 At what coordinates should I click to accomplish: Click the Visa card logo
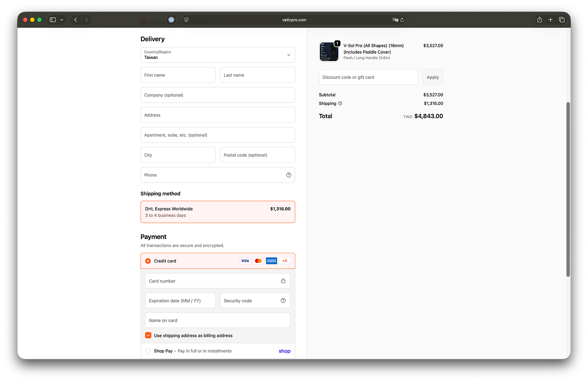click(245, 261)
